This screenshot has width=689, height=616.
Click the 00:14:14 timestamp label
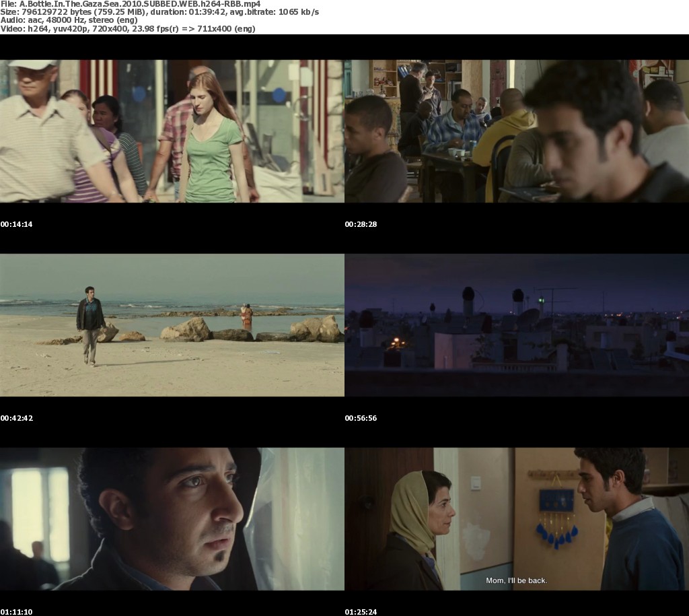pos(16,224)
